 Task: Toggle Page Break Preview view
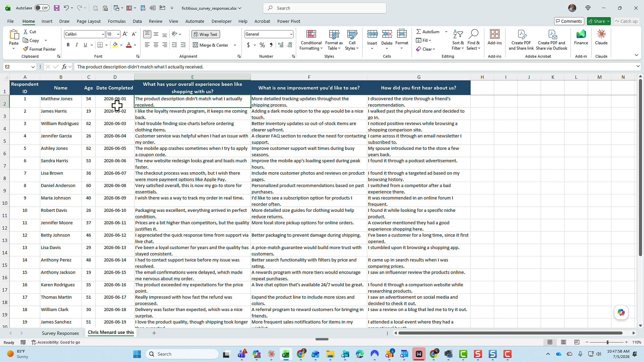tap(577, 342)
